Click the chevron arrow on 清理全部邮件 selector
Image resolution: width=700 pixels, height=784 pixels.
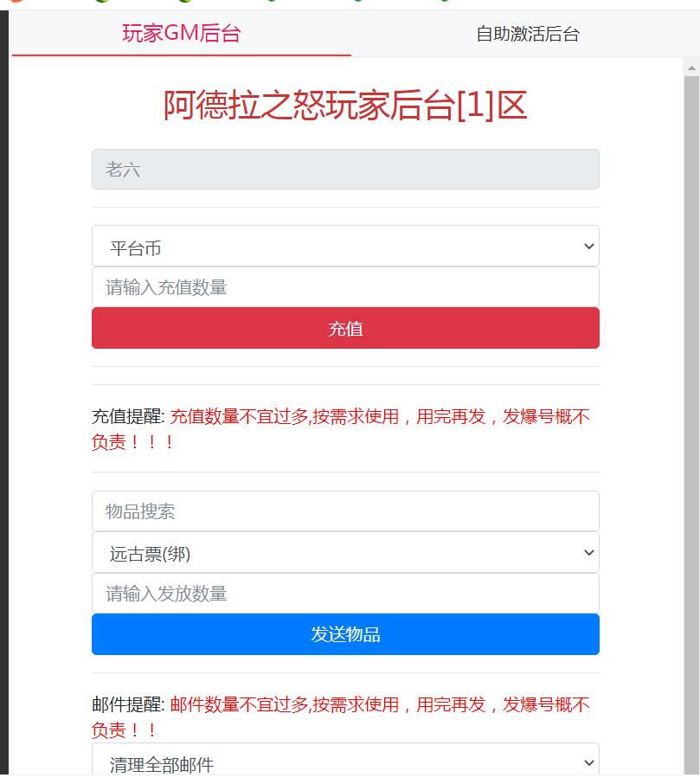coord(589,763)
